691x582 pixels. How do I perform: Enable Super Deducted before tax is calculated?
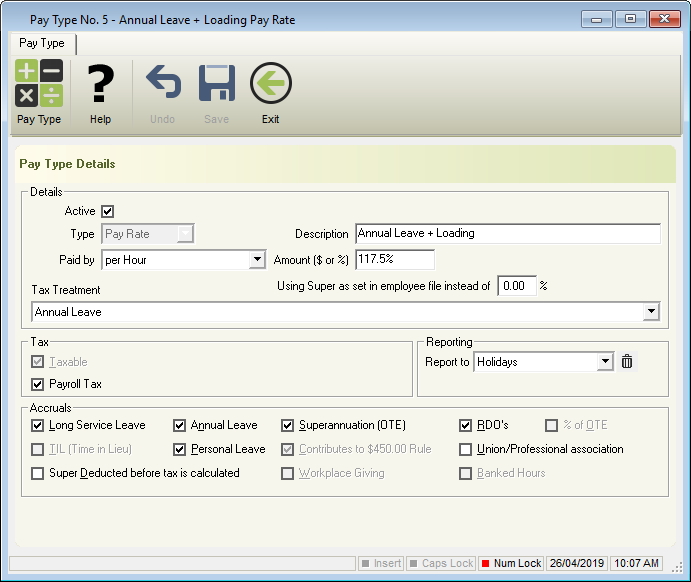click(37, 473)
